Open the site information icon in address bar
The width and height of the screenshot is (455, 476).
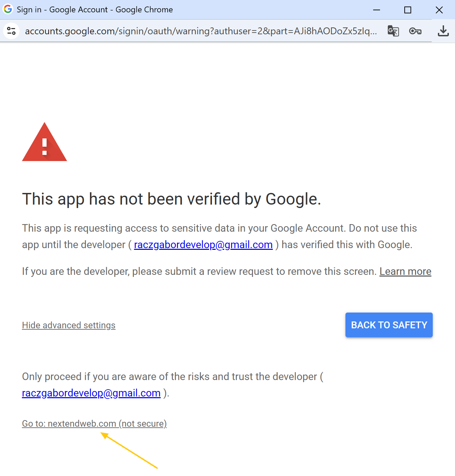pos(11,31)
